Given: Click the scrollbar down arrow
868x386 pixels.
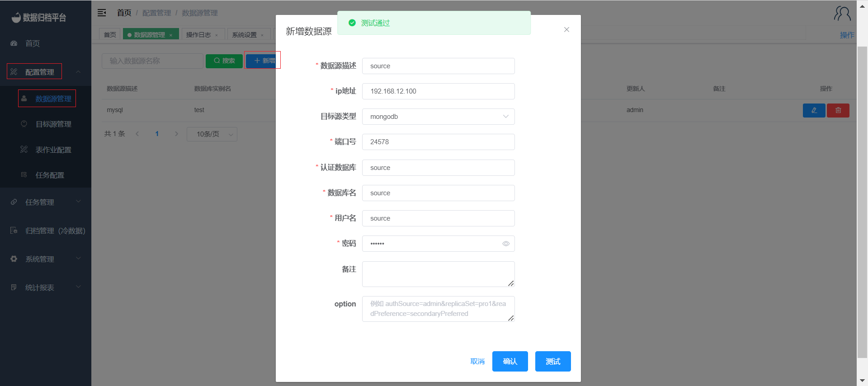Looking at the screenshot, I should [x=862, y=381].
